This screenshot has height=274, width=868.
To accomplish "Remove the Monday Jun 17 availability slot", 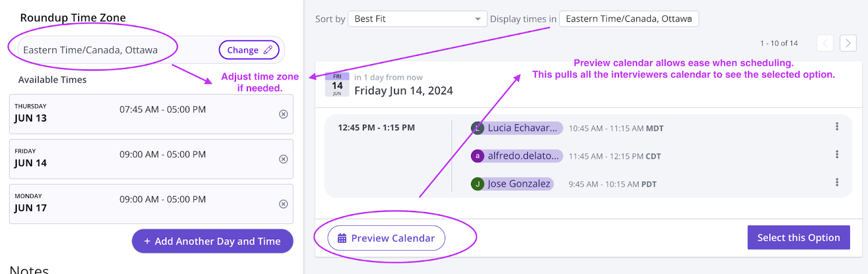I will point(283,204).
